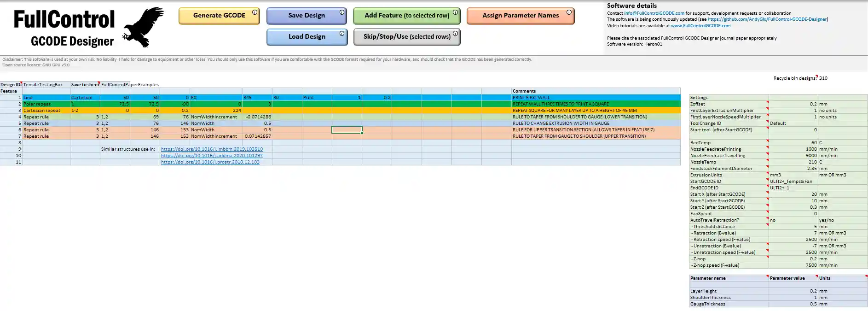Click the info icon on Load Design button

pos(342,34)
